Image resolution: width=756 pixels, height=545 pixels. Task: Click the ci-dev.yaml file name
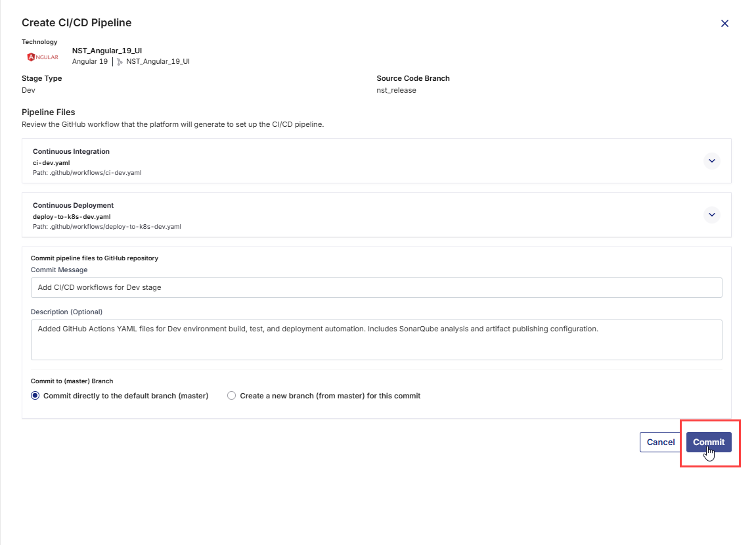(52, 162)
